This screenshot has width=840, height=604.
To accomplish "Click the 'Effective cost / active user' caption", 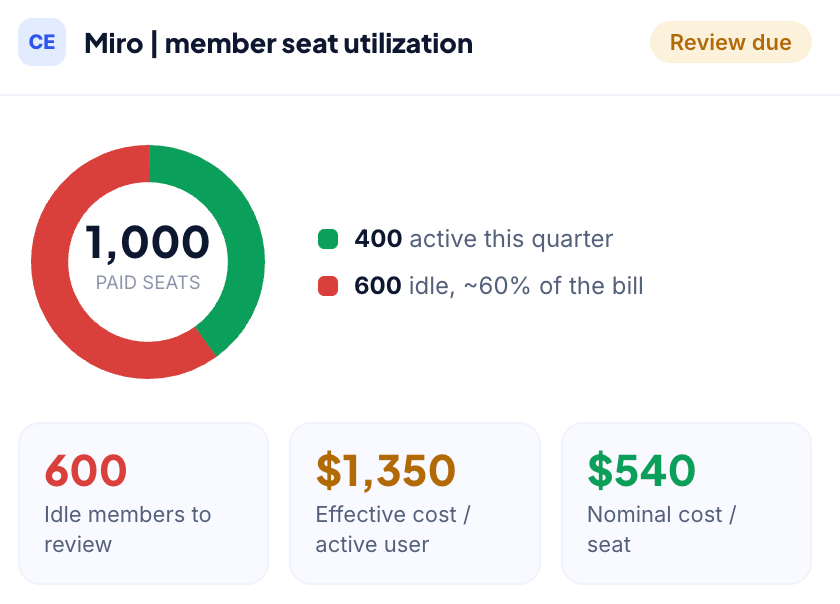I will tap(393, 530).
